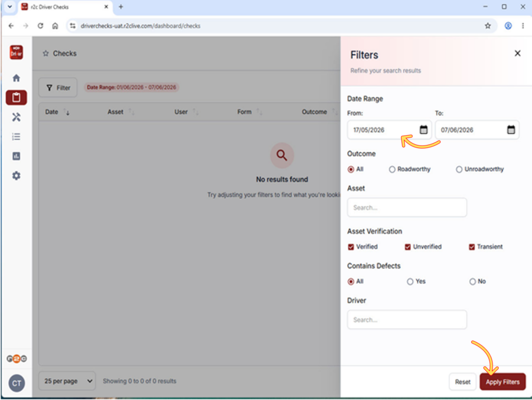
Task: Open calendar picker for To date
Action: (x=511, y=129)
